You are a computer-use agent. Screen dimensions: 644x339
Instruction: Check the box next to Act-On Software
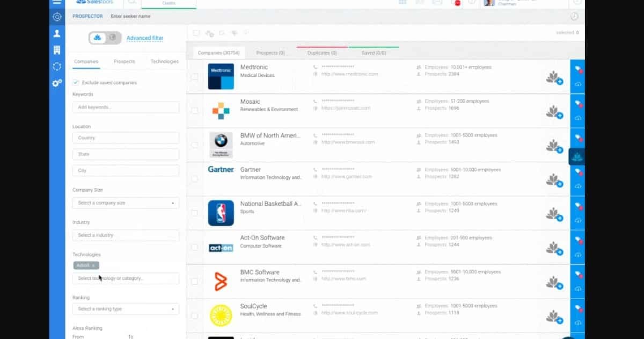[x=194, y=247]
